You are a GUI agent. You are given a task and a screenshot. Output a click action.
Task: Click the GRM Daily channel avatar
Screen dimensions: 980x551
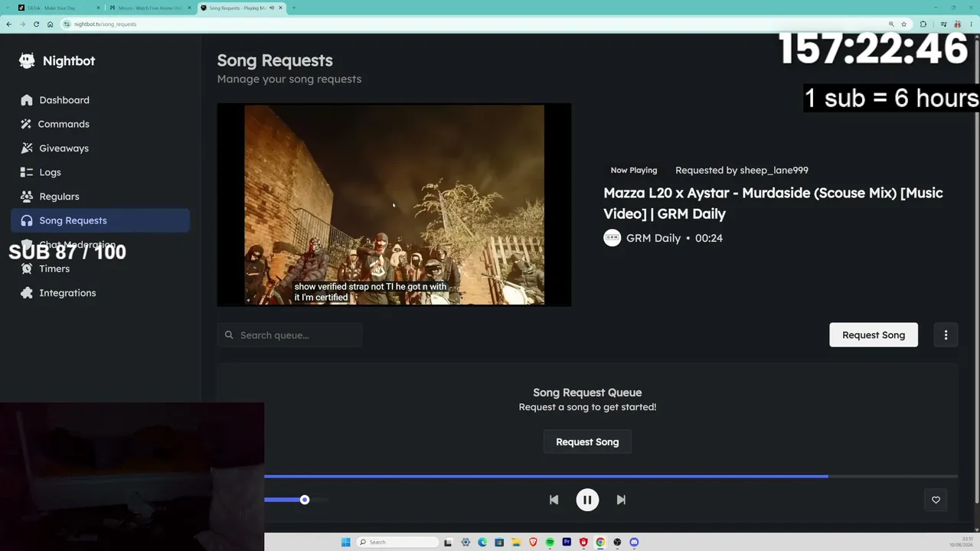tap(612, 238)
